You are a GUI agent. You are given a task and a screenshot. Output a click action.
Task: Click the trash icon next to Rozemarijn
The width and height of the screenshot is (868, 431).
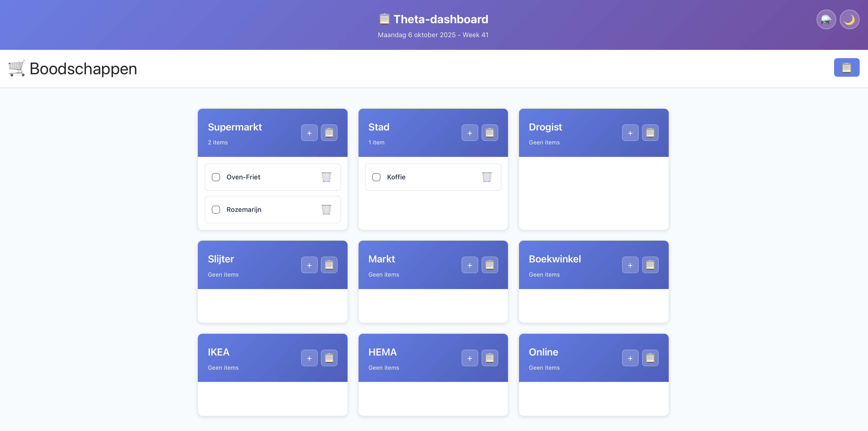point(326,209)
